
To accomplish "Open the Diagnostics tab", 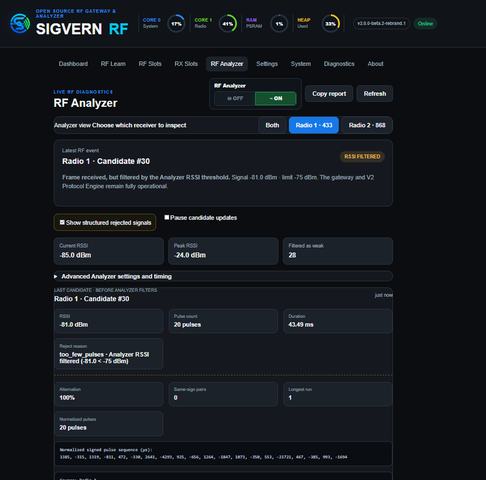I will point(339,64).
